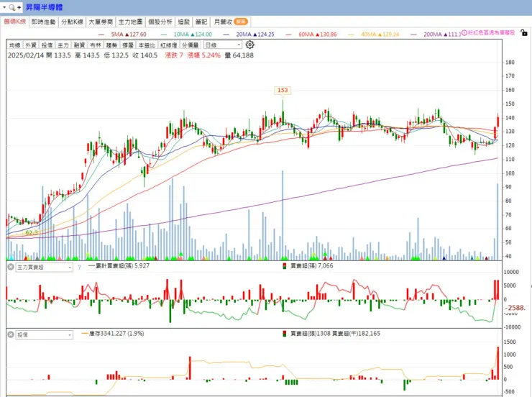Viewport: 532px width, 397px height.
Task: Click the 62.3 low price marker
Action: tap(32, 232)
